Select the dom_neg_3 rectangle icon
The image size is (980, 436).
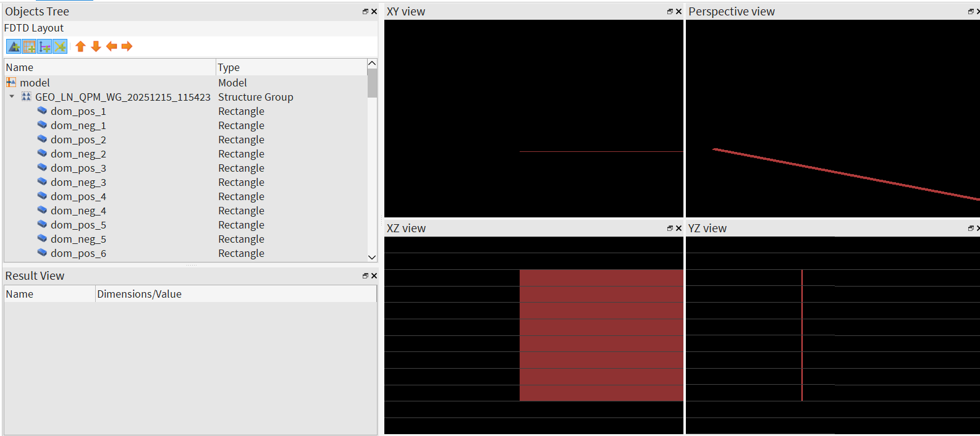tap(42, 182)
